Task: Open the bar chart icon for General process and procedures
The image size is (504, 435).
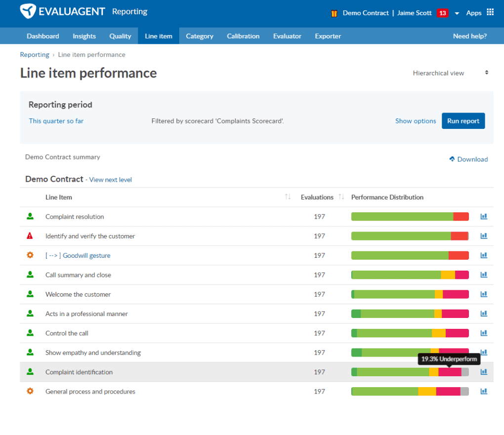Action: (x=483, y=391)
